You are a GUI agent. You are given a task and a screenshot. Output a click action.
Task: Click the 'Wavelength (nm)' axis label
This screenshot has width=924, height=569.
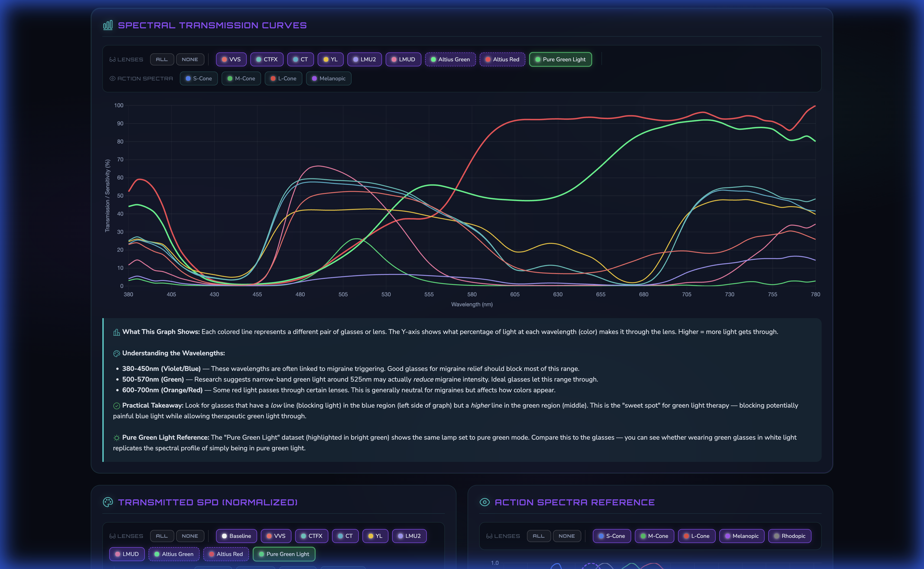[472, 304]
